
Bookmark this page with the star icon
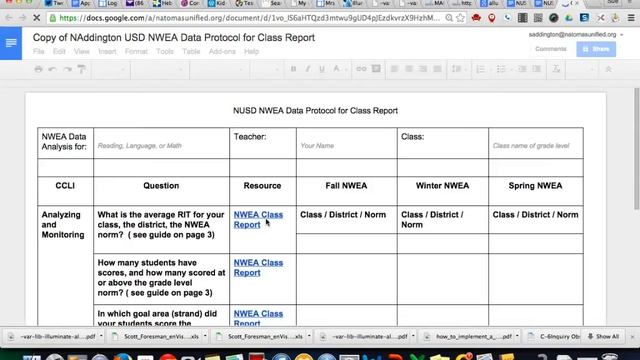(x=460, y=18)
